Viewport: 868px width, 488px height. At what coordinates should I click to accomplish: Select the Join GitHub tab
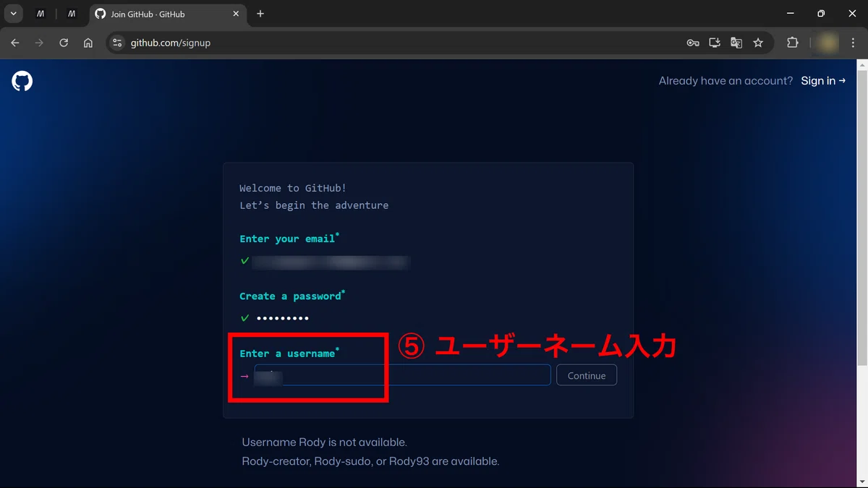coord(168,14)
